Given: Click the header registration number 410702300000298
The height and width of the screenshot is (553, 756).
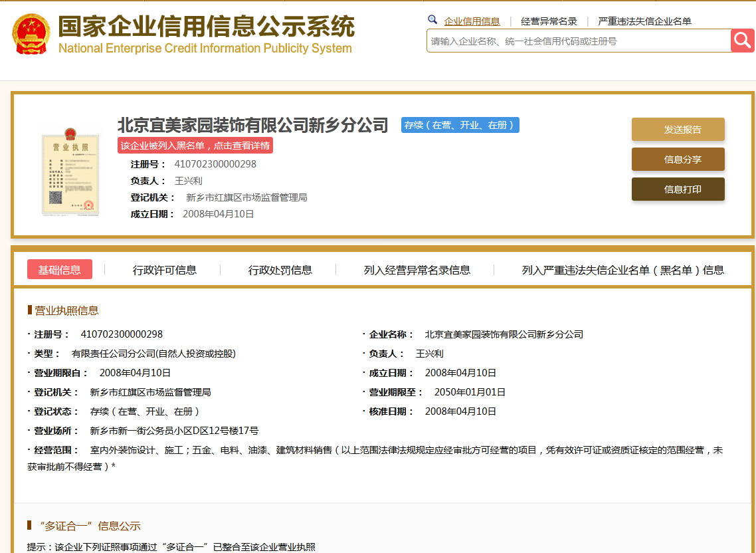Looking at the screenshot, I should tap(215, 164).
